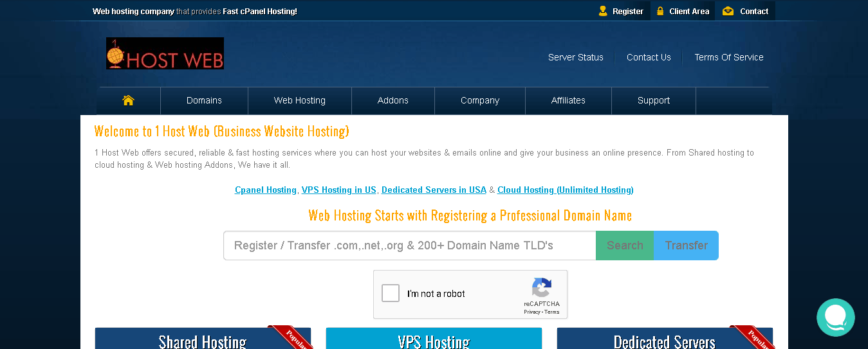Select the Shared Hosting card header

click(x=203, y=339)
